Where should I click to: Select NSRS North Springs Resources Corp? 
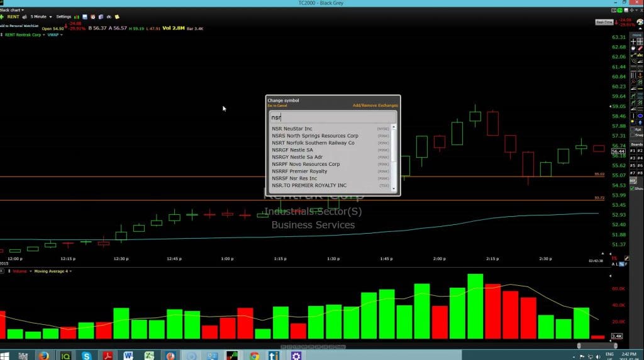coord(330,136)
